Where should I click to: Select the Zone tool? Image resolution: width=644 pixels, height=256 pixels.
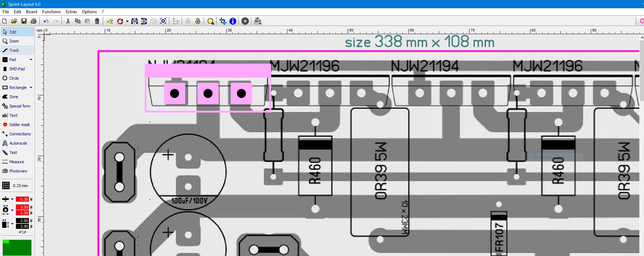click(x=18, y=97)
